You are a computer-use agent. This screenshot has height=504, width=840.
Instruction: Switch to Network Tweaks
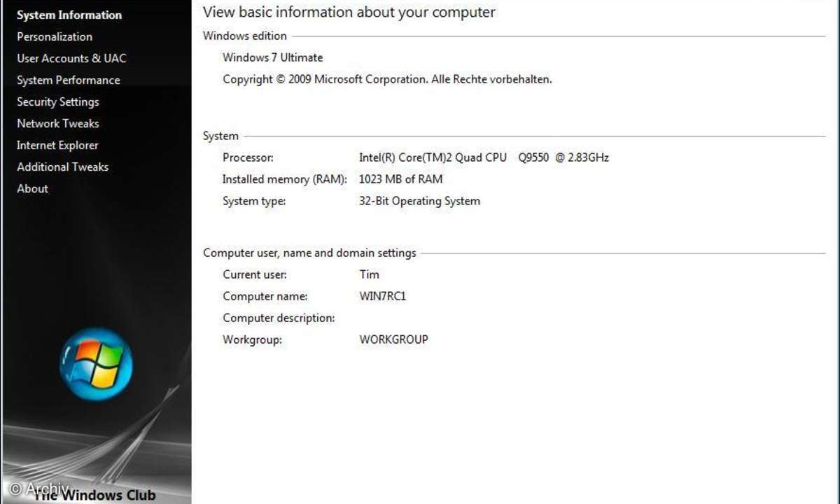[58, 123]
